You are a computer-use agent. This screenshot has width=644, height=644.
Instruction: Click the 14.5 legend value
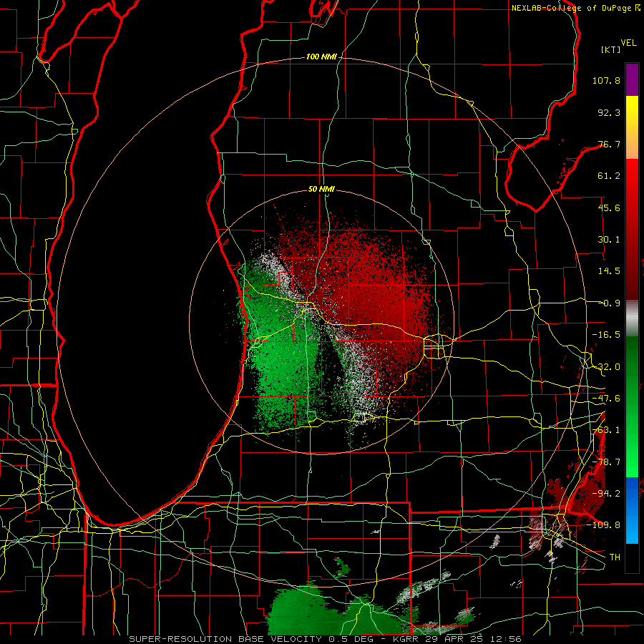click(x=609, y=271)
